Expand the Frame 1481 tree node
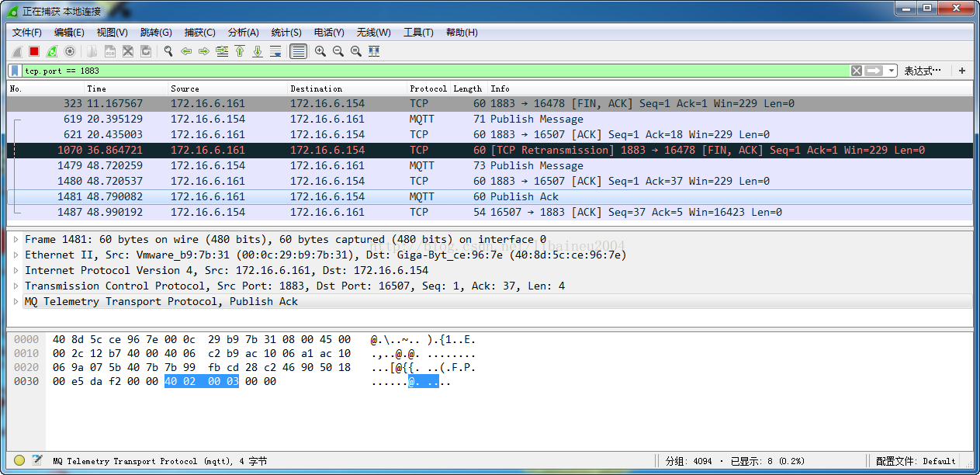This screenshot has width=980, height=475. click(16, 240)
